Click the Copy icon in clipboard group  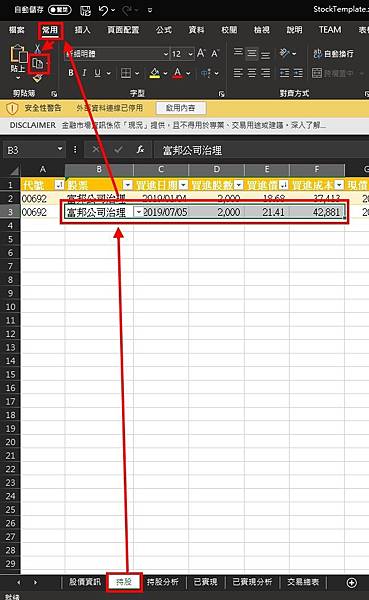coord(38,64)
